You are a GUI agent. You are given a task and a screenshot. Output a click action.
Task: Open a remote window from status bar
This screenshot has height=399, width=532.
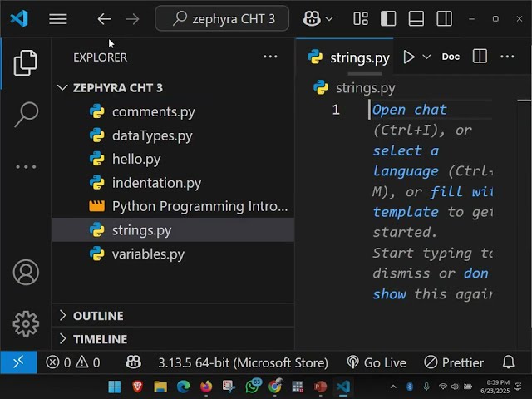tap(18, 362)
